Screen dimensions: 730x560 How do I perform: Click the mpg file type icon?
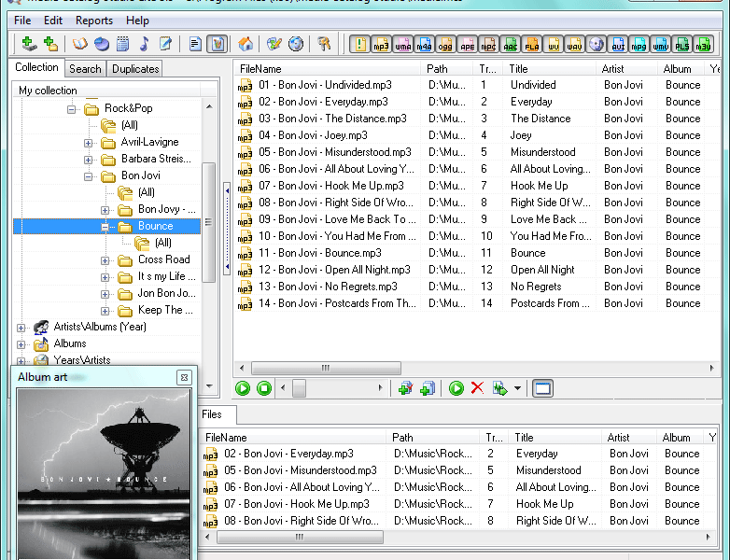click(639, 44)
